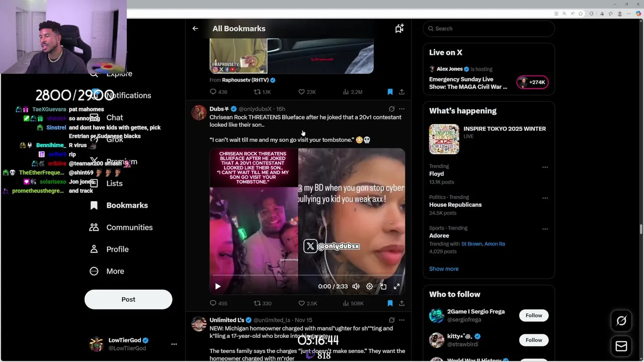644x362 pixels.
Task: Play the Chrisean Rock video
Action: coord(218,286)
